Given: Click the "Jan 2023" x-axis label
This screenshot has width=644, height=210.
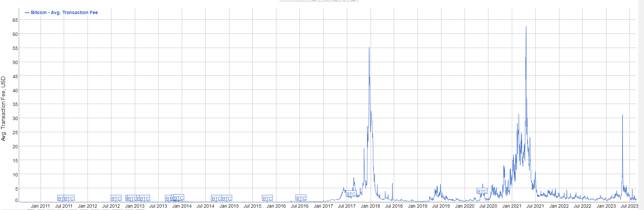Looking at the screenshot, I should (x=606, y=206).
